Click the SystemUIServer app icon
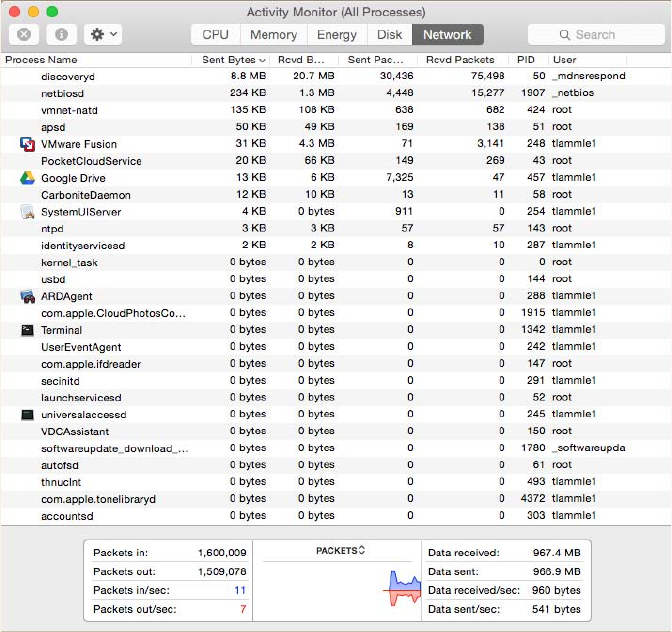This screenshot has width=672, height=632. pyautogui.click(x=27, y=212)
